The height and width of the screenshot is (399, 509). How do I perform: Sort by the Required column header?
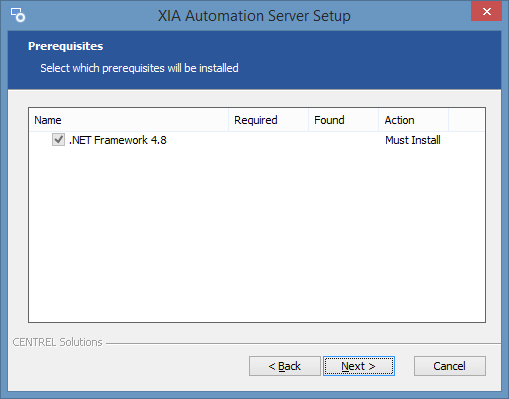[x=268, y=120]
